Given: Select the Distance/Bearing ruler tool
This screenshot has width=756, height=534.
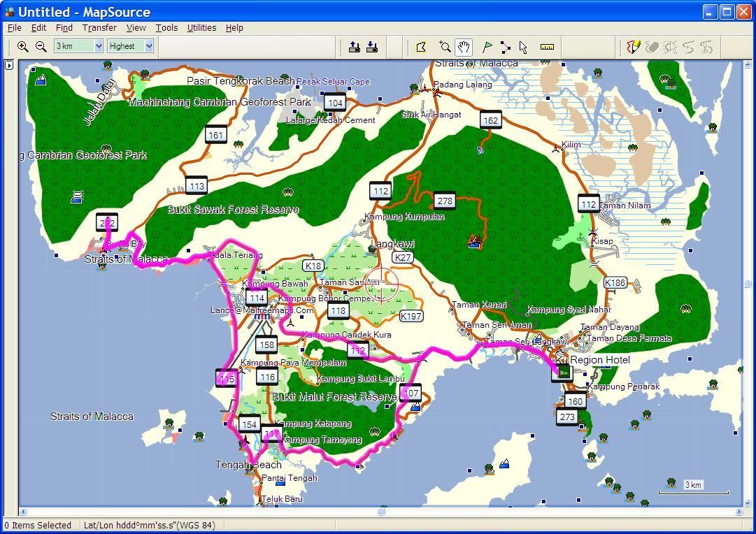Looking at the screenshot, I should (547, 47).
